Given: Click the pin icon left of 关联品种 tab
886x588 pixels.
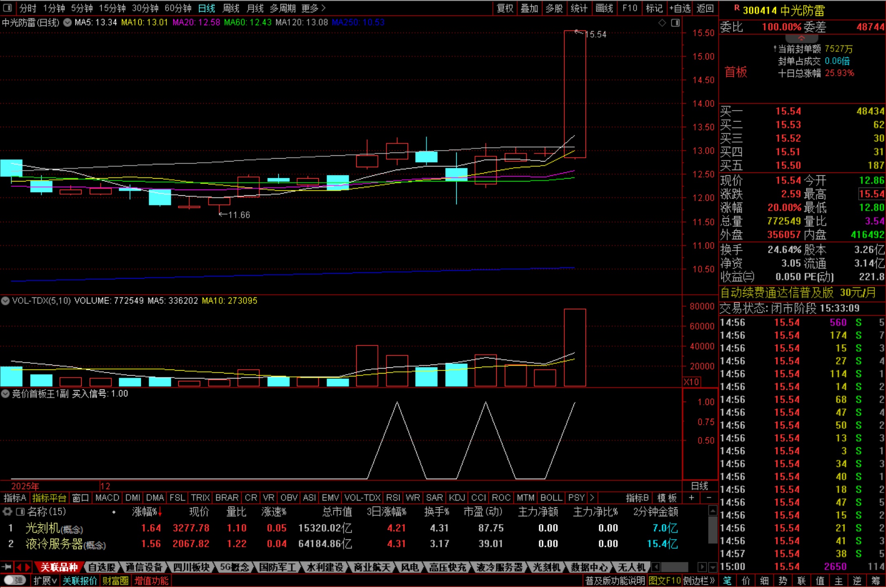Looking at the screenshot, I should (x=7, y=567).
